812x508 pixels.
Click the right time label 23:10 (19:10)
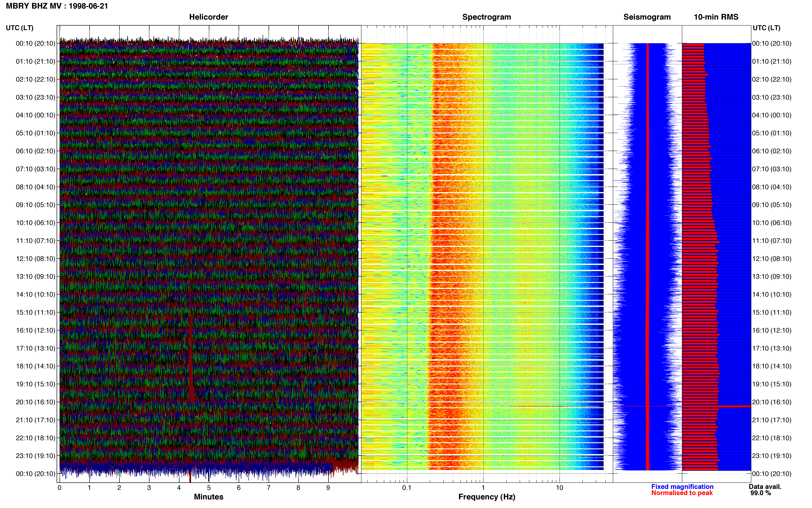coord(772,456)
